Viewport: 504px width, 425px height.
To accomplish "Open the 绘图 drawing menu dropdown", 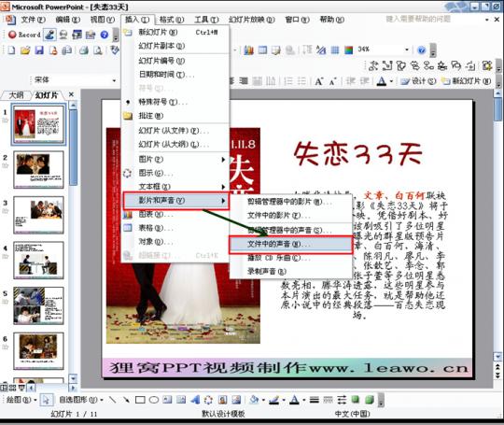I will (x=21, y=400).
